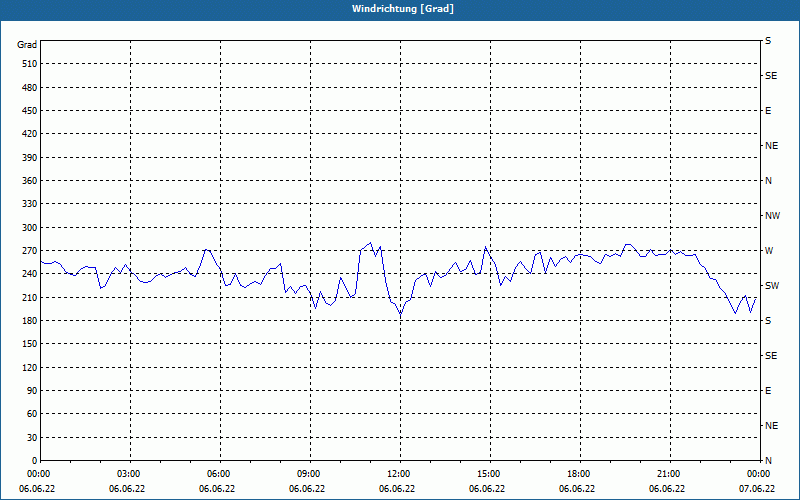
Task: Click the 180 degree axis label
Action: pyautogui.click(x=30, y=320)
